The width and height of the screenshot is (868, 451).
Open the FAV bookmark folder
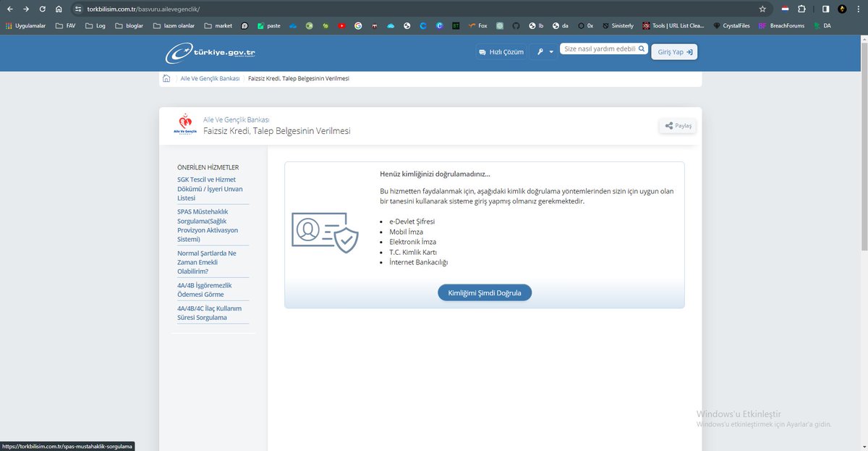[65, 25]
